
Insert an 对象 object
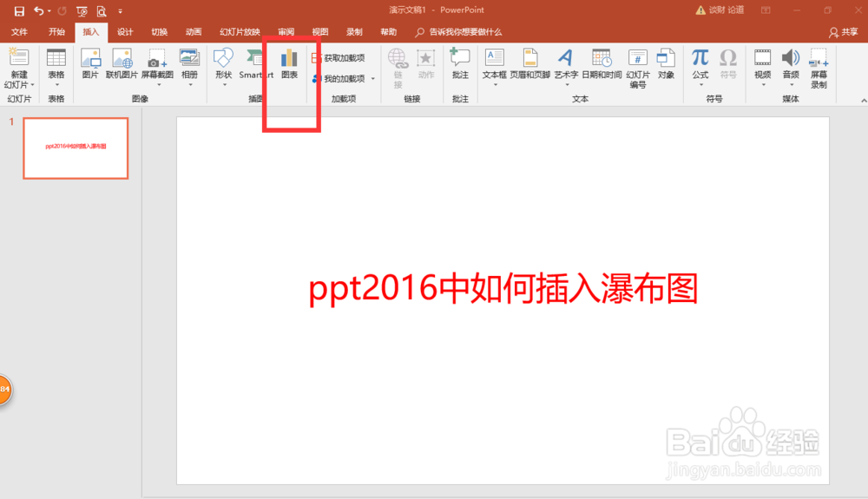tap(666, 64)
